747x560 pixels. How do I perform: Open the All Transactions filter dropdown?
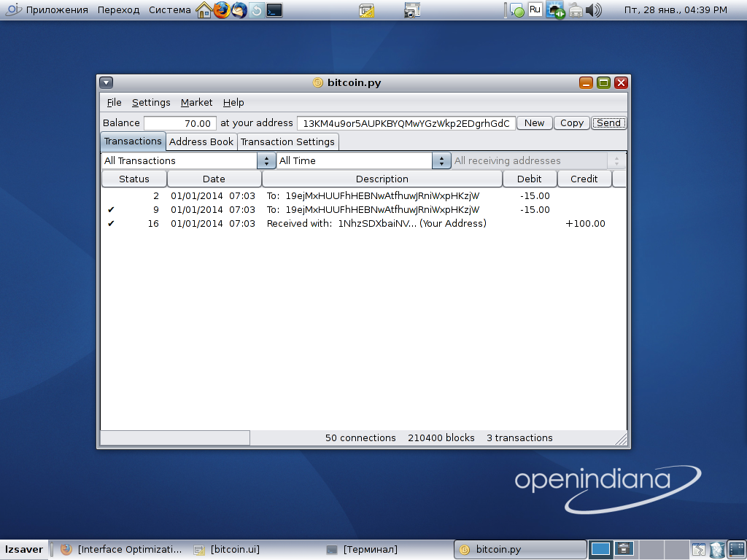click(188, 160)
